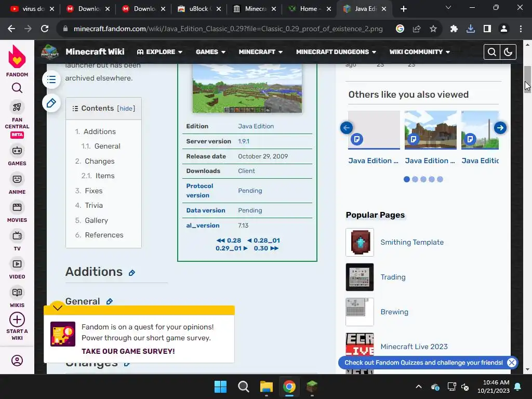The height and width of the screenshot is (399, 532).
Task: Open the Protocol version infobox link
Action: [199, 191]
